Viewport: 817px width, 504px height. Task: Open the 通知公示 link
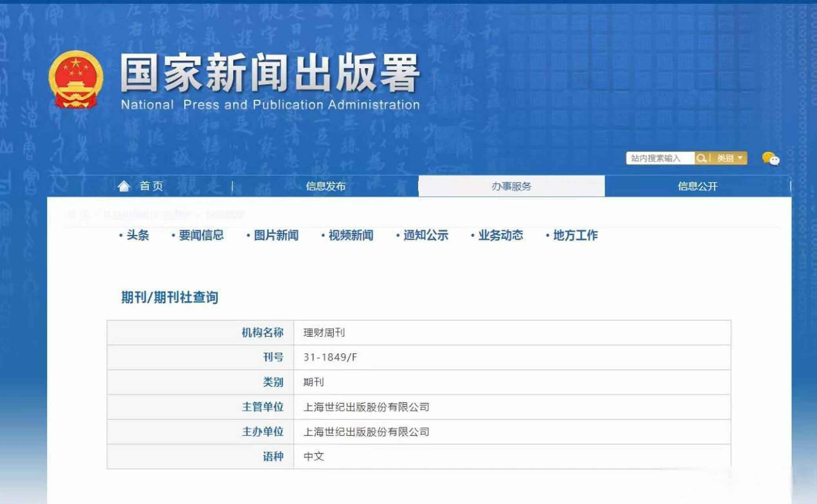425,235
